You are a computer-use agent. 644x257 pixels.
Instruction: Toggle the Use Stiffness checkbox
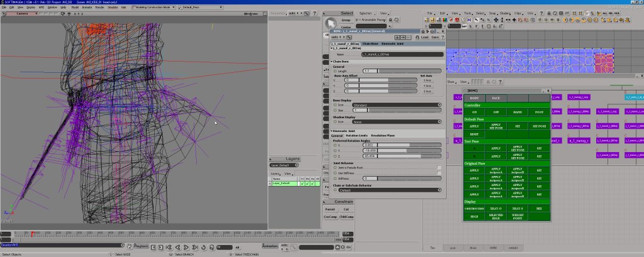[x=438, y=173]
